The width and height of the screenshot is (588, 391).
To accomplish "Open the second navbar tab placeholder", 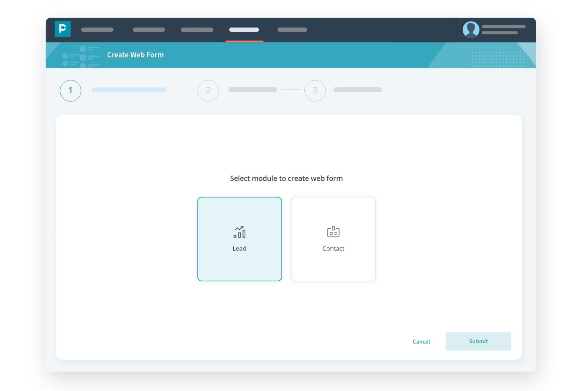I will pos(149,30).
